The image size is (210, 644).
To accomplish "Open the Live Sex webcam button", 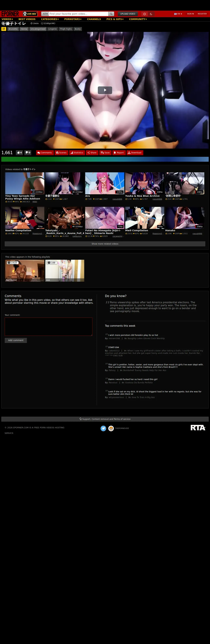I will [30, 14].
